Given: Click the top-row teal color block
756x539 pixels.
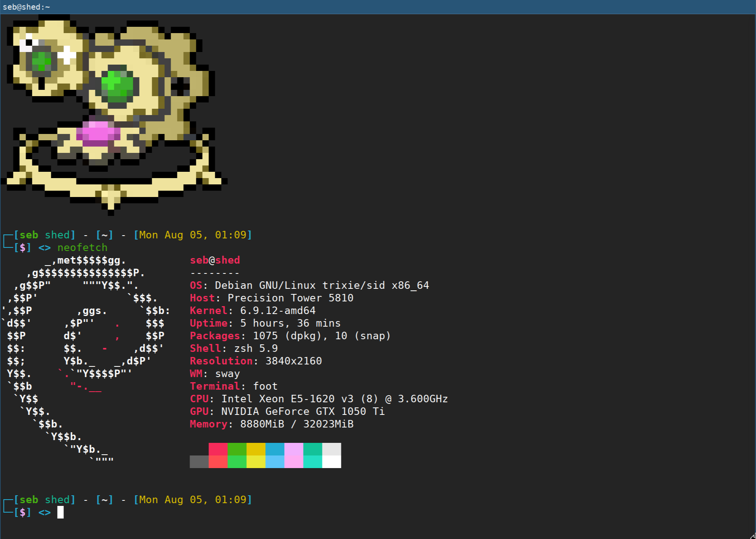Looking at the screenshot, I should (x=313, y=449).
